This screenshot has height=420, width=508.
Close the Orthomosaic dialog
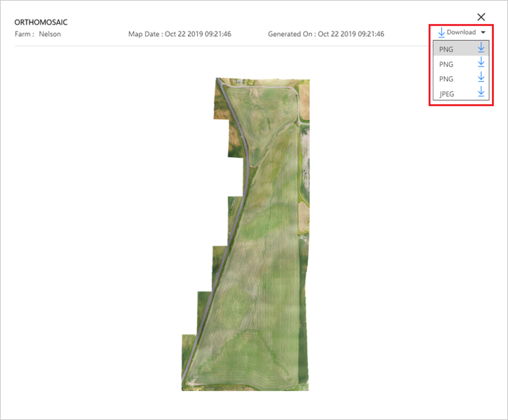(x=481, y=17)
